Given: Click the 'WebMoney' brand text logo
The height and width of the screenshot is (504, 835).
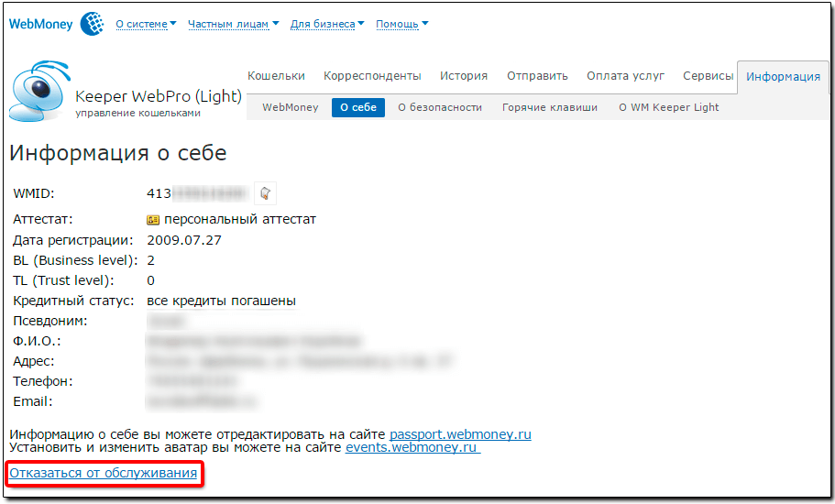Looking at the screenshot, I should click(x=40, y=24).
